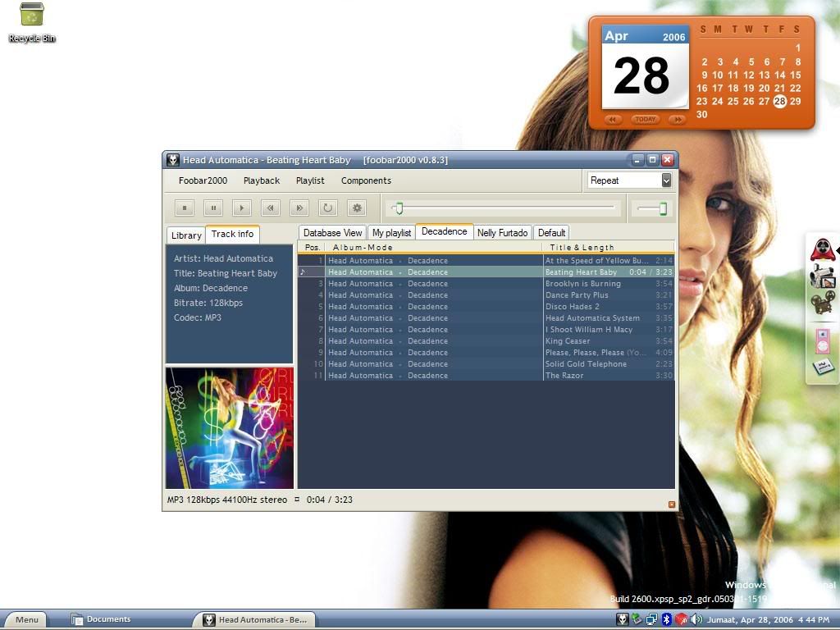Switch to the Nelly Furtado playlist tab
The width and height of the screenshot is (840, 630).
click(x=502, y=233)
